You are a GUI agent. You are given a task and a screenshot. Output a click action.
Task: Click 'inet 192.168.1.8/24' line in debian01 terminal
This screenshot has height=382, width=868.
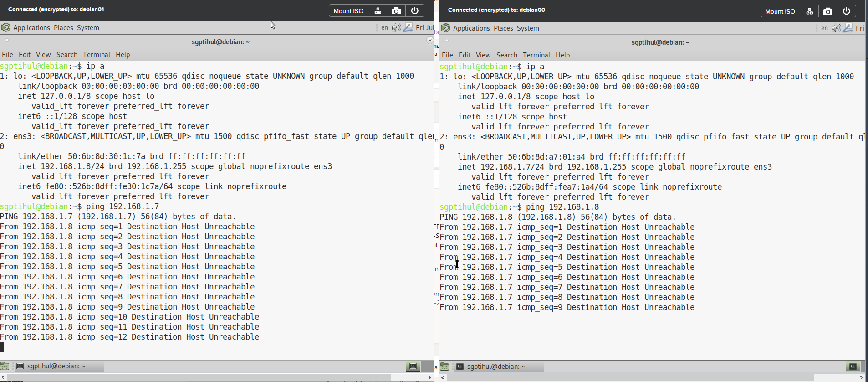[x=175, y=166]
